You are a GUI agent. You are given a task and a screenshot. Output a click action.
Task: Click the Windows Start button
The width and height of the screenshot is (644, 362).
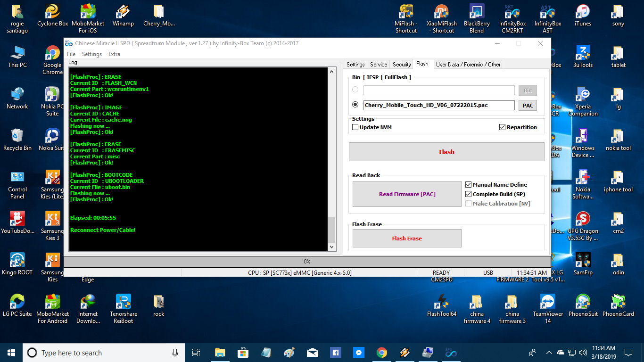point(11,353)
